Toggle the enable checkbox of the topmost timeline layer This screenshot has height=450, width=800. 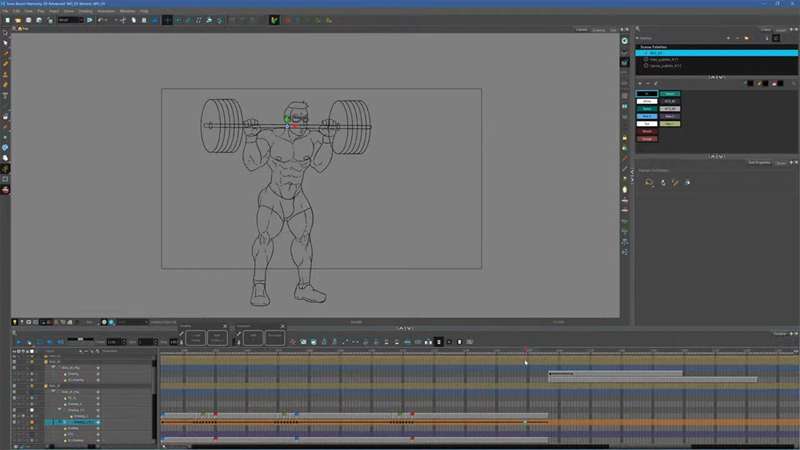click(x=14, y=356)
